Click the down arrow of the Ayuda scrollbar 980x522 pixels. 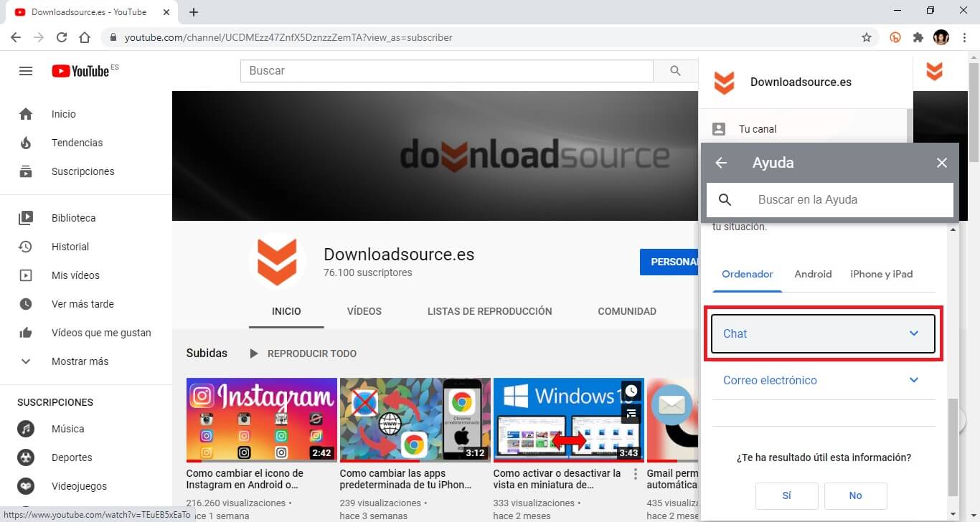coord(953,514)
